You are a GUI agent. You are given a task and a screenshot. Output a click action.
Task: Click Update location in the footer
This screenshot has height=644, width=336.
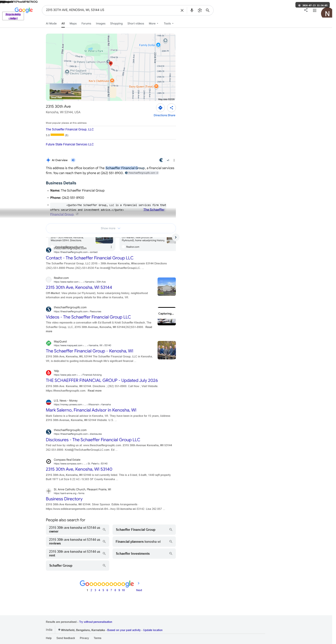pyautogui.click(x=153, y=630)
